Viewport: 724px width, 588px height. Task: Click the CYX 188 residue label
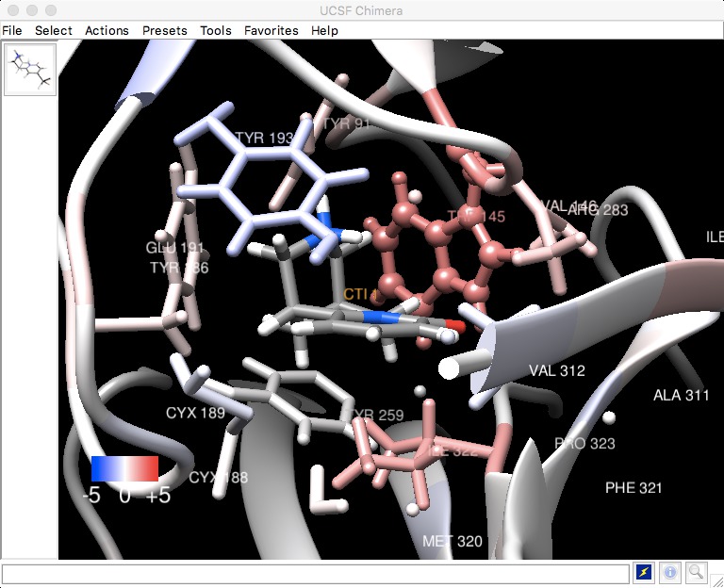[219, 477]
